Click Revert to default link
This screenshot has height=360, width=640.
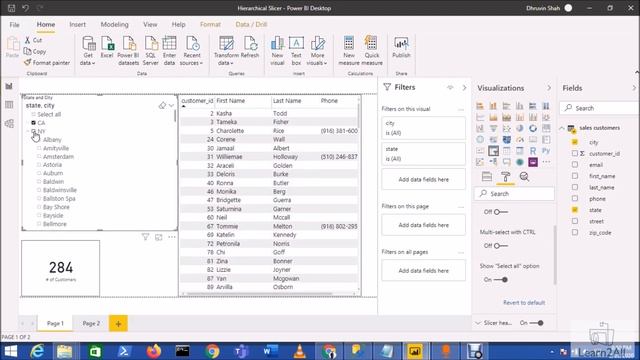coord(524,303)
